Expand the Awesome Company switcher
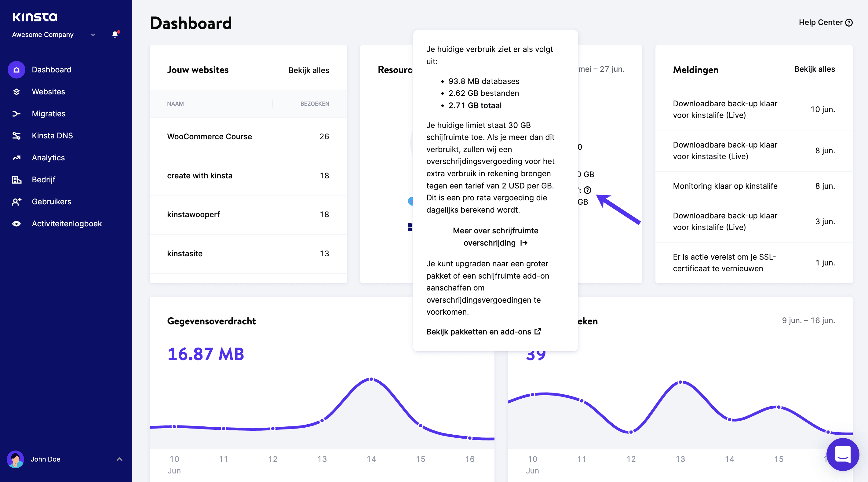The height and width of the screenshot is (482, 868). click(x=93, y=35)
